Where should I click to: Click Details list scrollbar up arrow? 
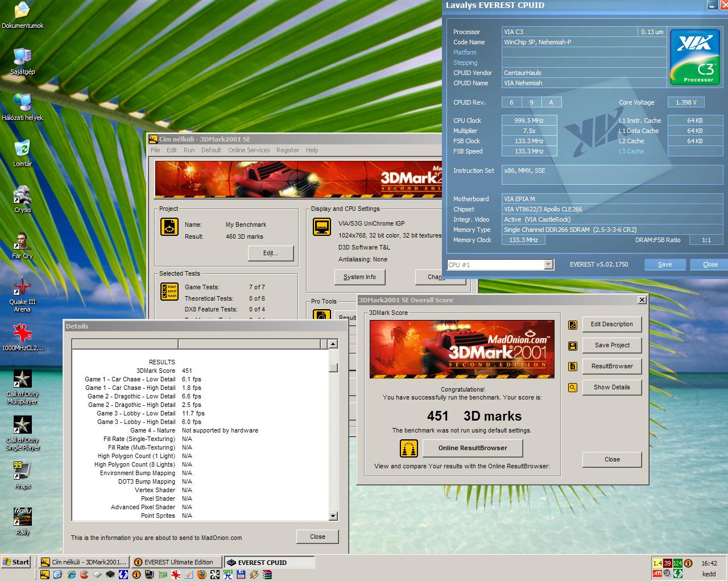click(x=333, y=344)
